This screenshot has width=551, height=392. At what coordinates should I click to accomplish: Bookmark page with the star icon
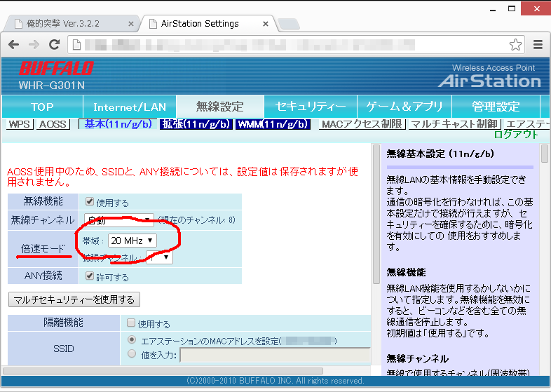[515, 45]
